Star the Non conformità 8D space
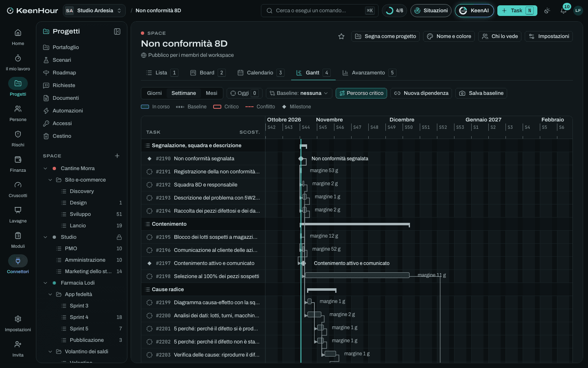The image size is (588, 368). 341,36
